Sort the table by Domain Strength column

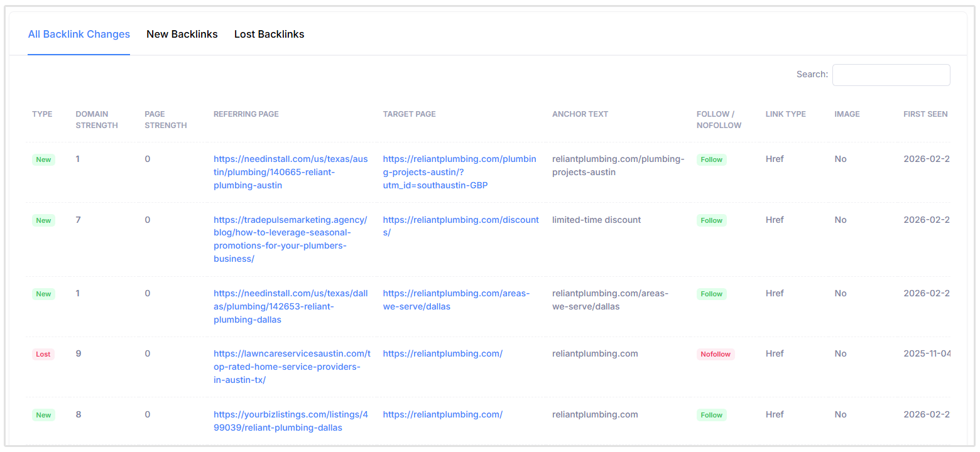(x=97, y=119)
